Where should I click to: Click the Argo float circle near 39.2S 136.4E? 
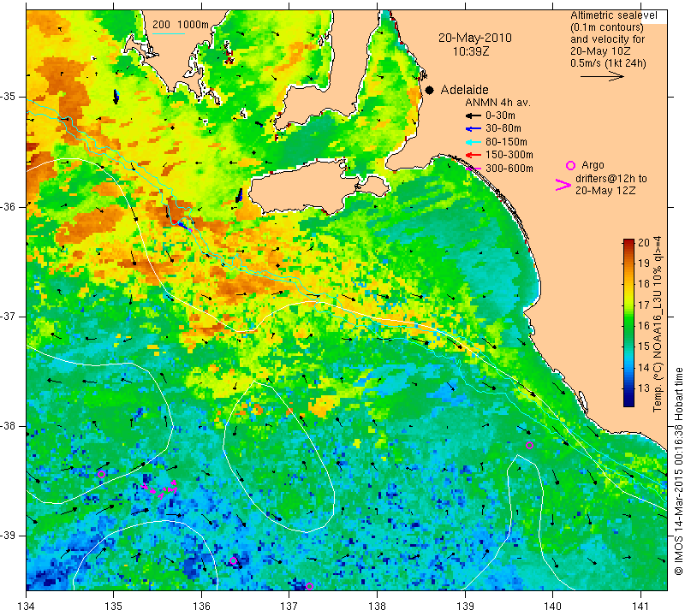[x=233, y=560]
